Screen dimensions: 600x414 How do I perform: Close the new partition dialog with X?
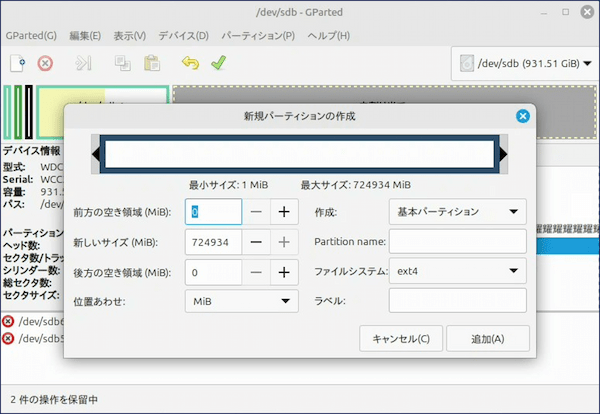522,116
